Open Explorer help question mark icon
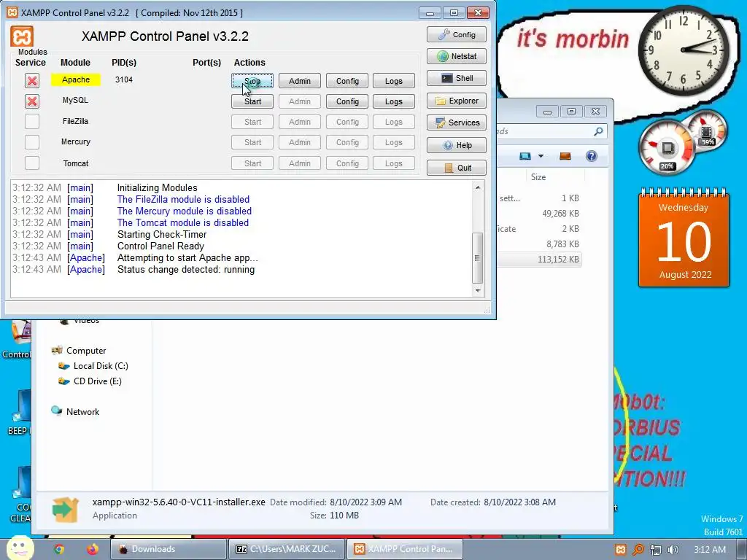Image resolution: width=747 pixels, height=560 pixels. tap(591, 156)
